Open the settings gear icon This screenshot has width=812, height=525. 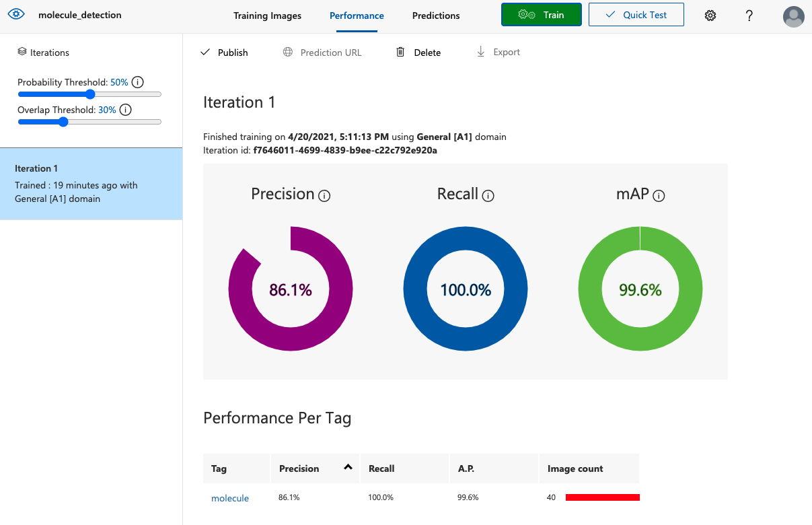point(710,15)
